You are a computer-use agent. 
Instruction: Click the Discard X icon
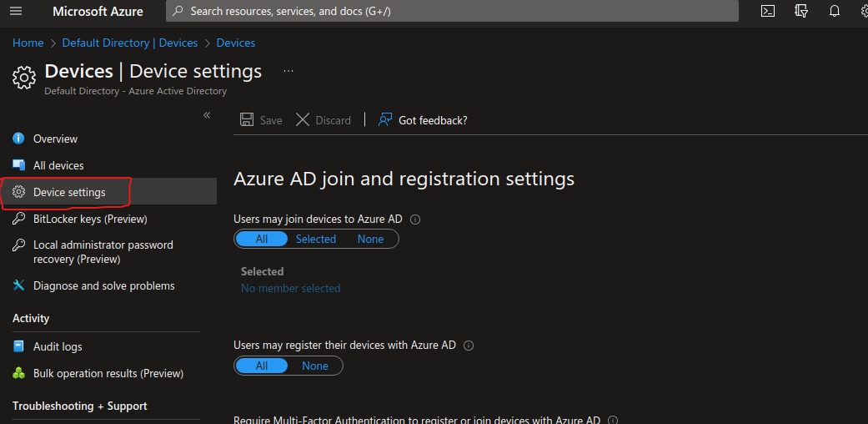303,119
